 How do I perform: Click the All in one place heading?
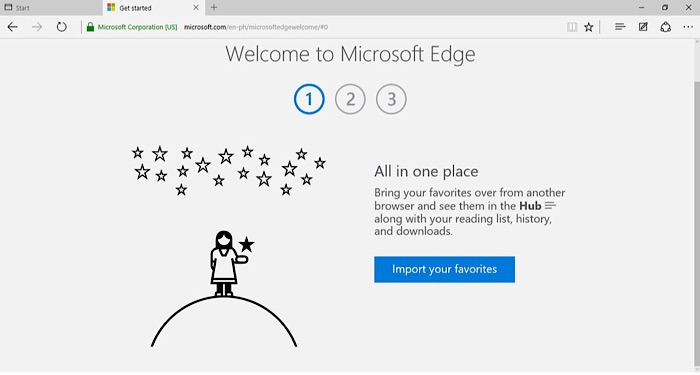pos(426,171)
